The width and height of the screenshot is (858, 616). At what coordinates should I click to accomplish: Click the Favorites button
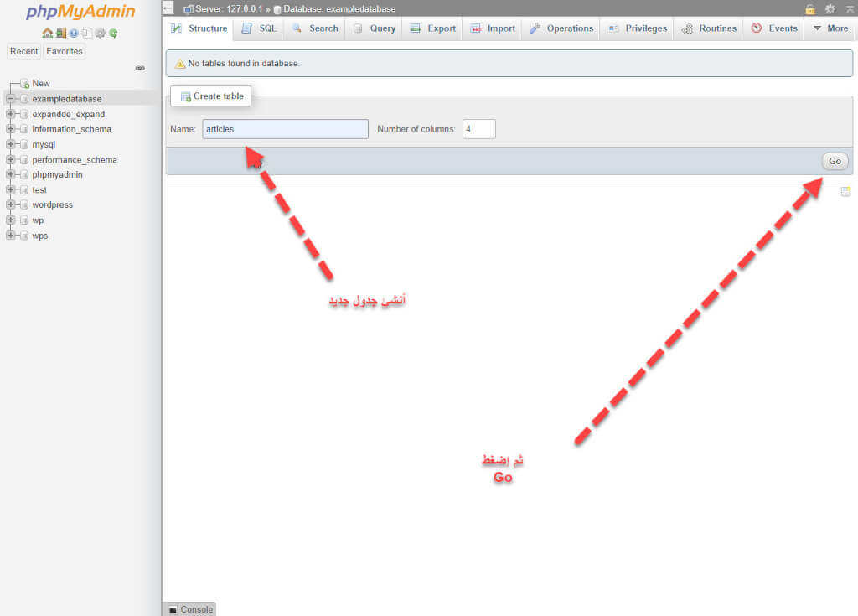point(65,51)
